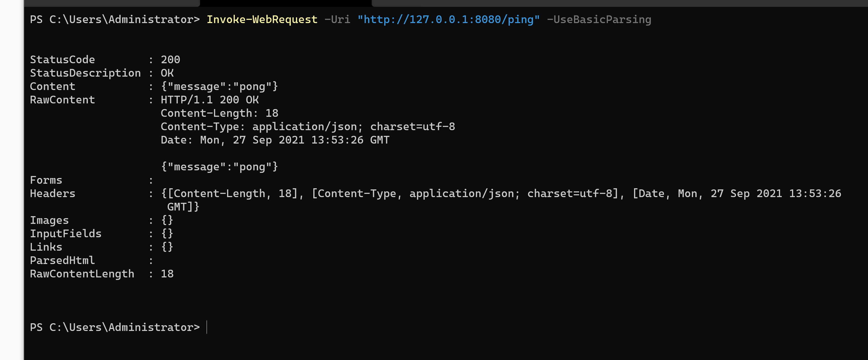The width and height of the screenshot is (868, 360).
Task: Click the HTTP/1.1 200 OK line
Action: [x=209, y=100]
